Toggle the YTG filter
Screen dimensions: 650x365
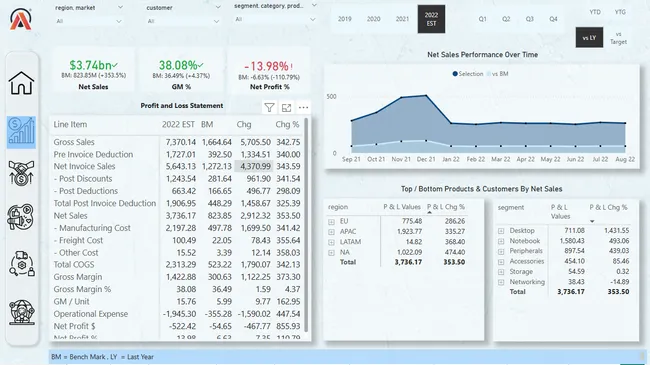pyautogui.click(x=620, y=12)
